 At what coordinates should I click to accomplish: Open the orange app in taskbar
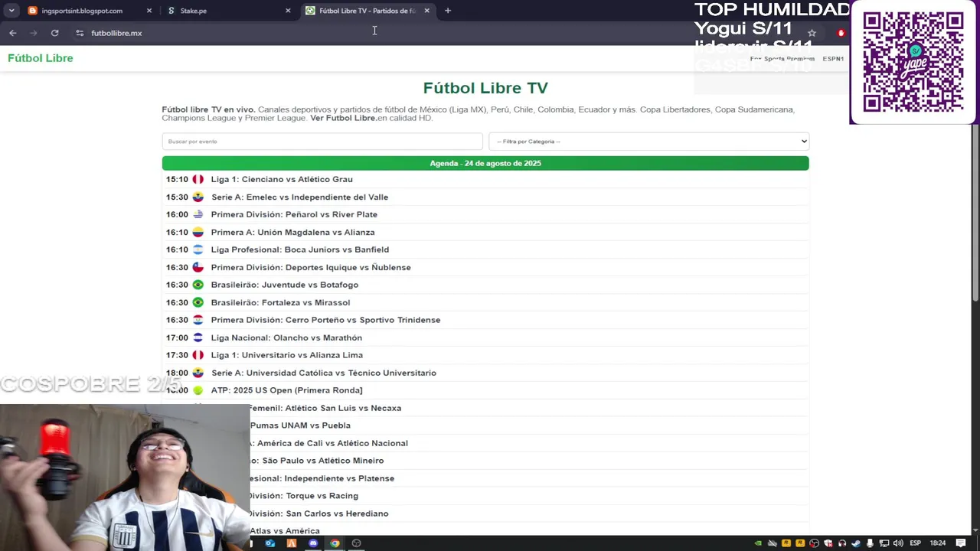(x=292, y=543)
